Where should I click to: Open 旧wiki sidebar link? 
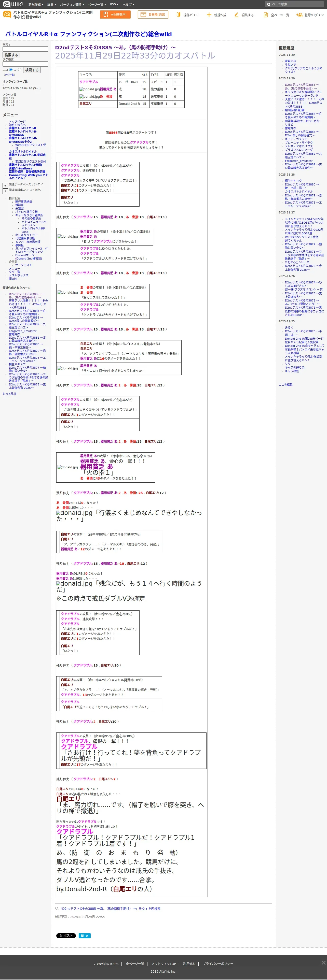13,279
